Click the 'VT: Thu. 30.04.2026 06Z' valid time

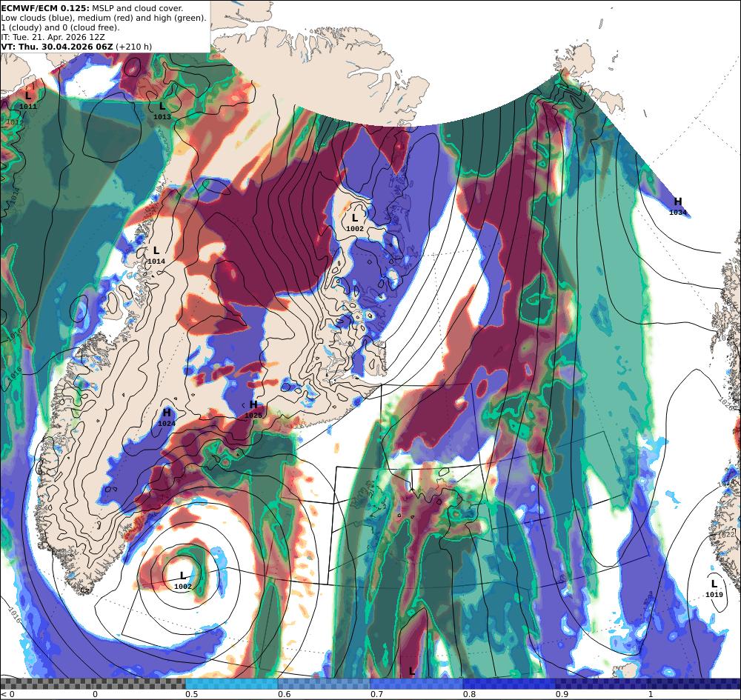pyautogui.click(x=57, y=46)
